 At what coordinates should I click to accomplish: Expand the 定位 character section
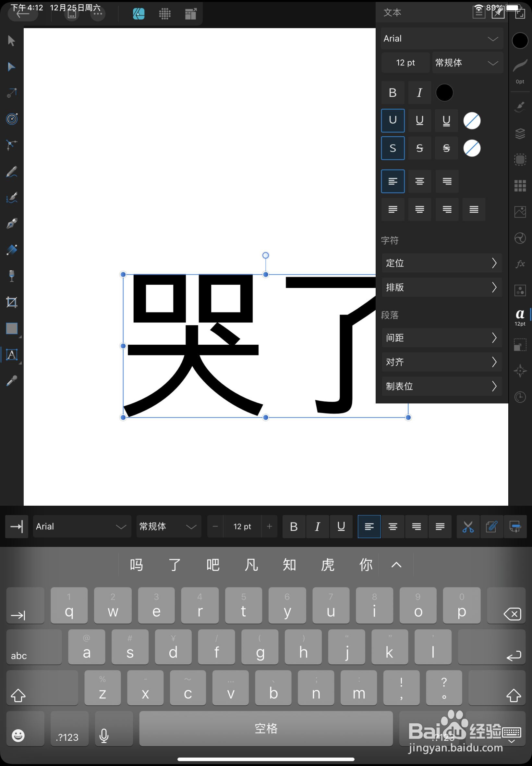tap(442, 263)
